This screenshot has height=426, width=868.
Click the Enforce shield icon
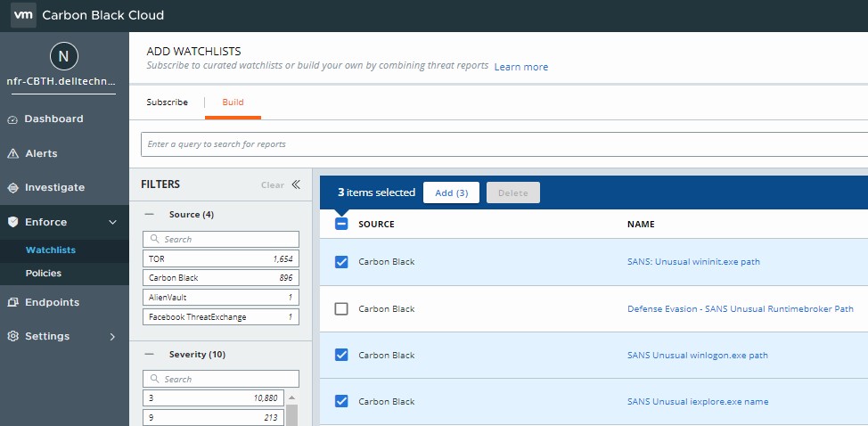coord(12,223)
